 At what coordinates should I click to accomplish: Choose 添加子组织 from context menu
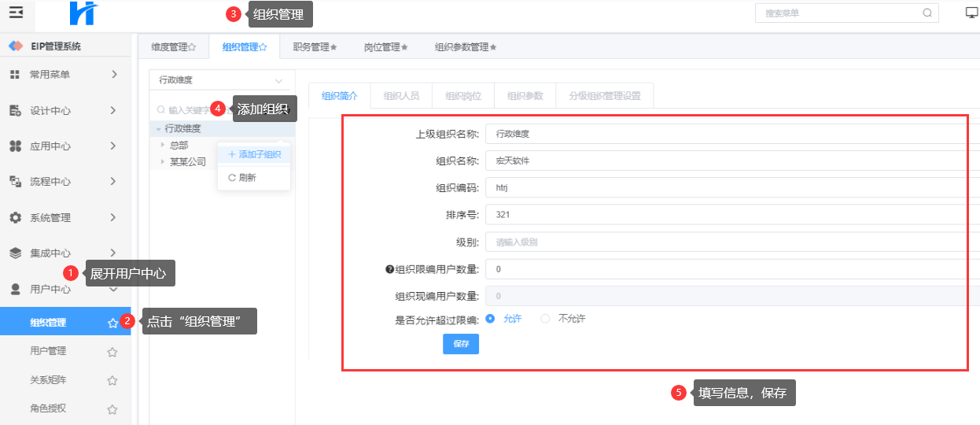tap(254, 155)
